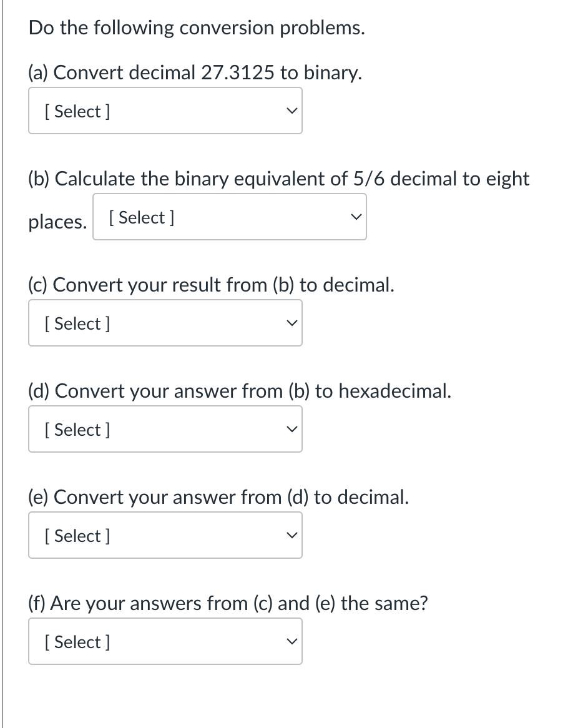The width and height of the screenshot is (583, 728).
Task: Click the chevron on the part (d) dropdown
Action: (291, 429)
